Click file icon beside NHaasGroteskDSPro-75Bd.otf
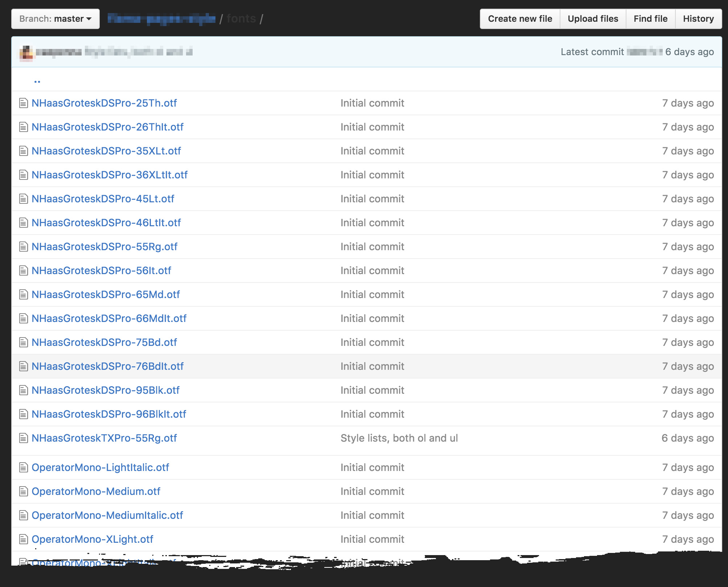Screen dimensions: 728x587 pos(24,343)
